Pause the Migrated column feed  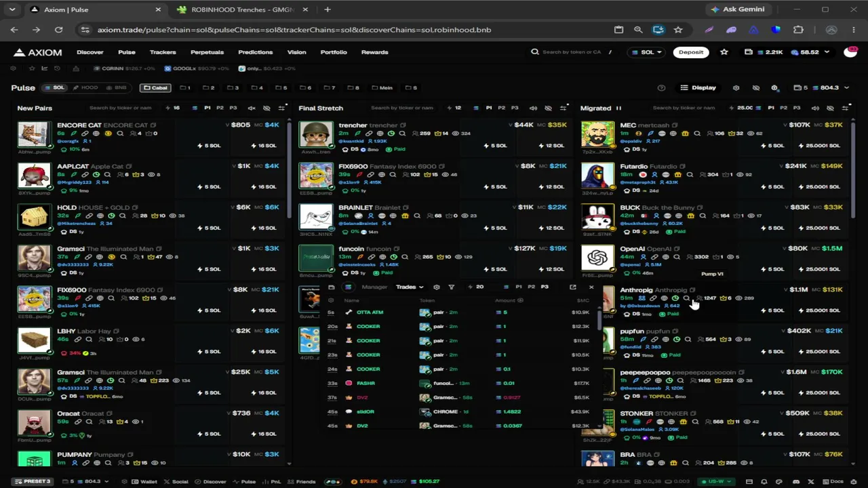click(618, 108)
